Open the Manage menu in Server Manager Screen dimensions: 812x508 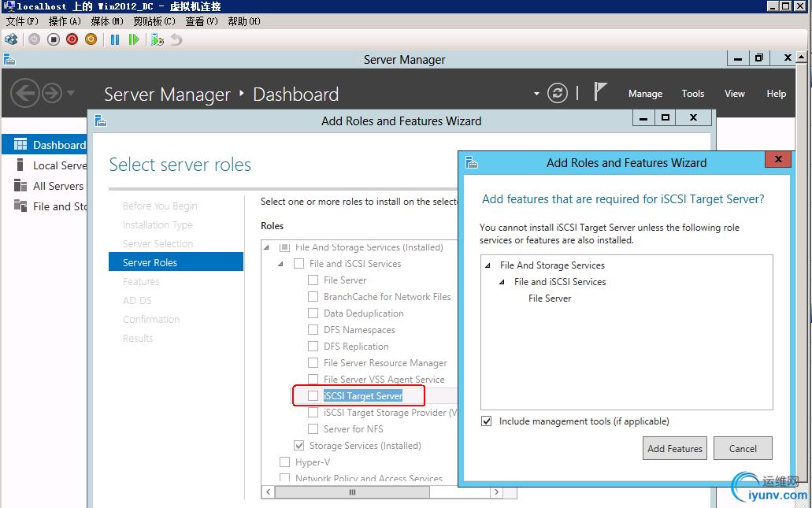coord(645,94)
